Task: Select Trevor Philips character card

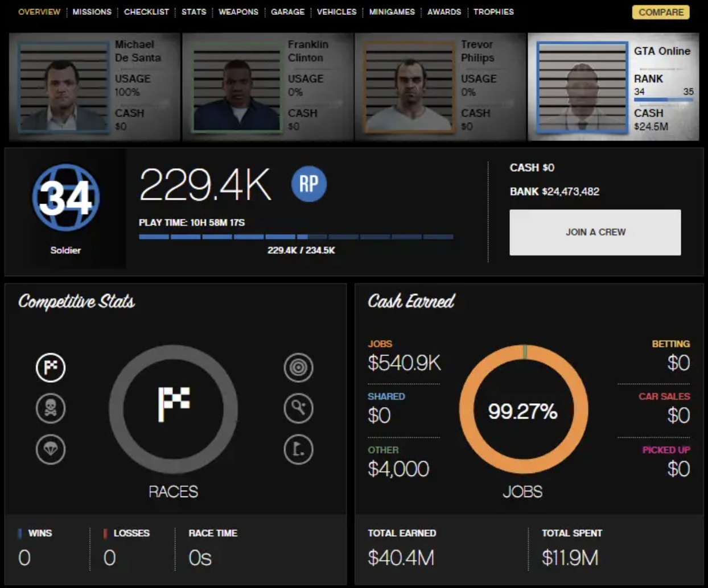Action: point(441,86)
